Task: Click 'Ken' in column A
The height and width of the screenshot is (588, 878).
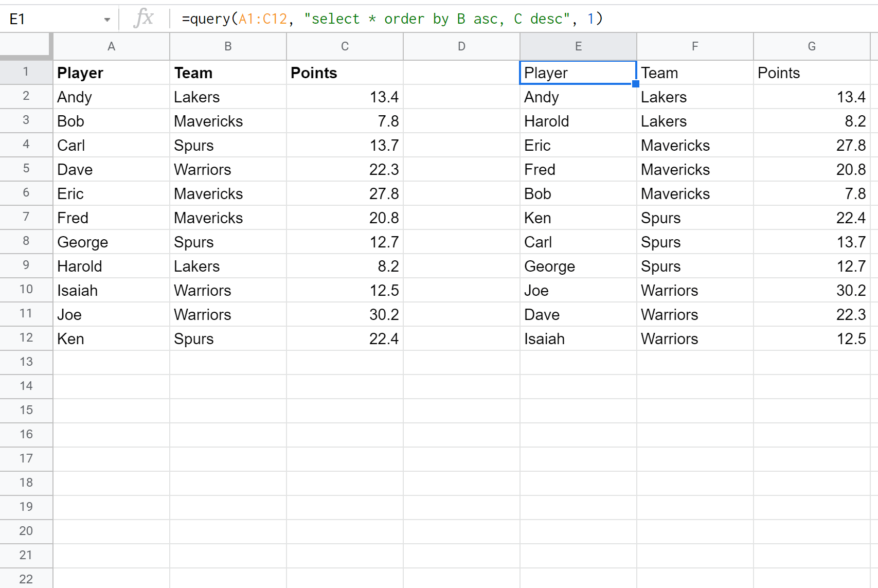Action: (70, 339)
